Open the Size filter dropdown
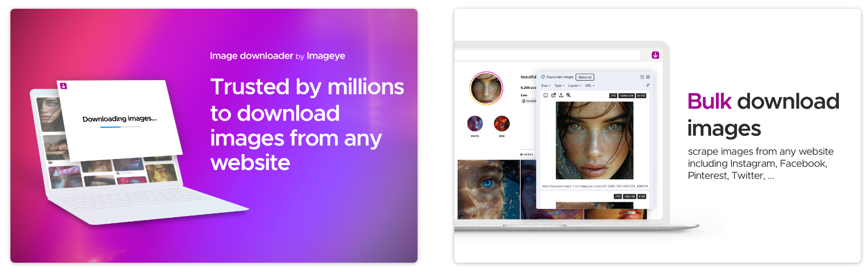The height and width of the screenshot is (272, 868). point(546,86)
